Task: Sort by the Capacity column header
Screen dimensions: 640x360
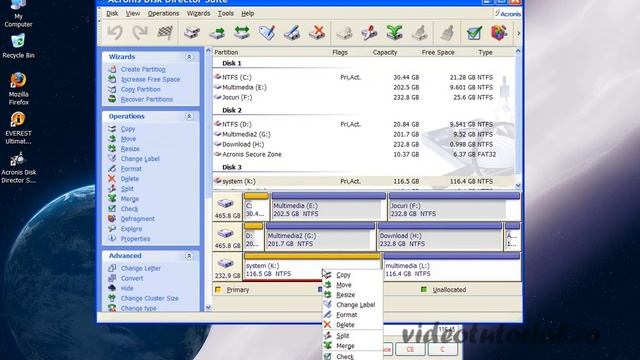Action: [384, 52]
